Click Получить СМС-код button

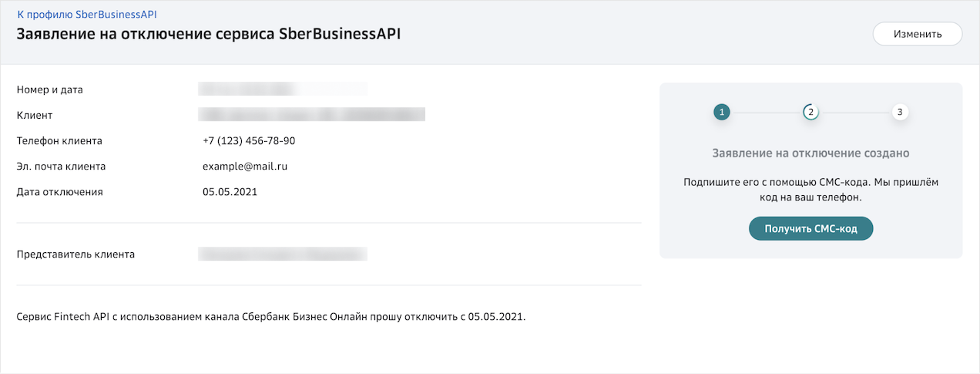tap(811, 228)
